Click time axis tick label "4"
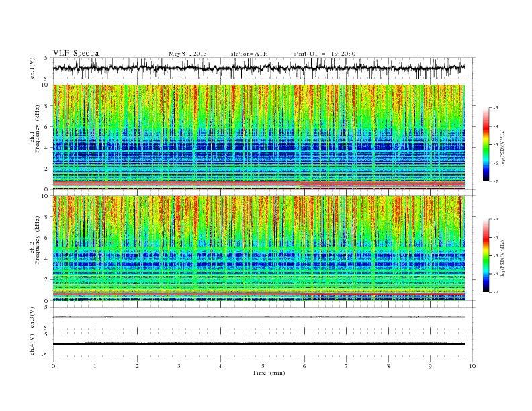This screenshot has width=532, height=411. coord(220,366)
